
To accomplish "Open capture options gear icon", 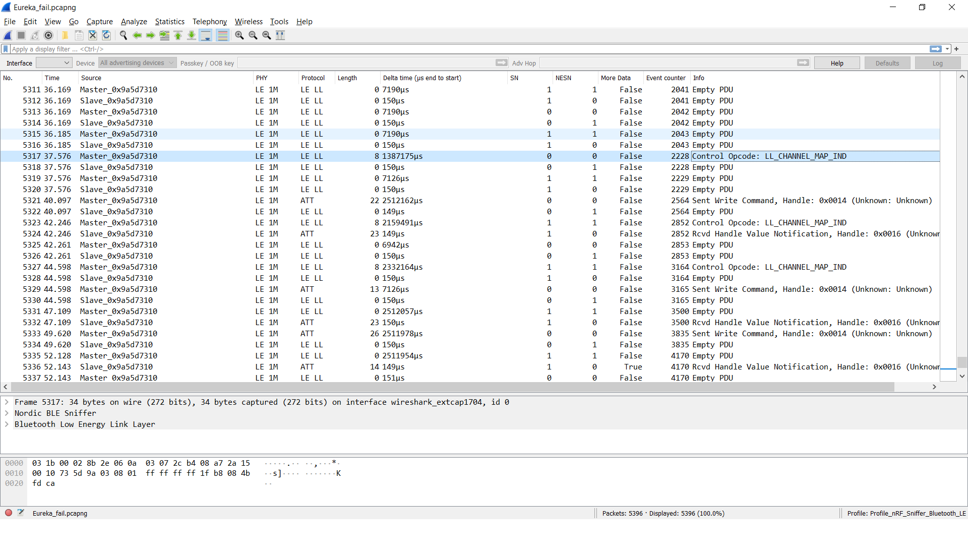I will [48, 35].
